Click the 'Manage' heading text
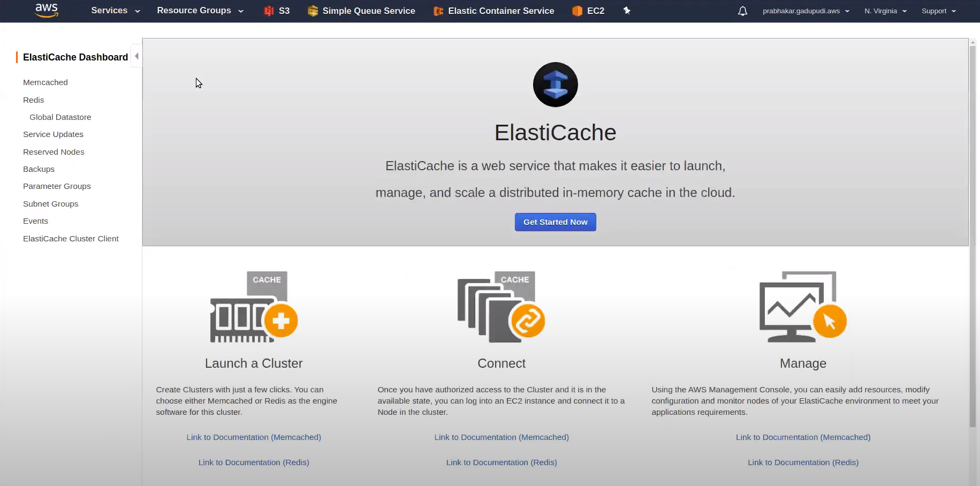Viewport: 980px width, 486px height. pos(803,363)
